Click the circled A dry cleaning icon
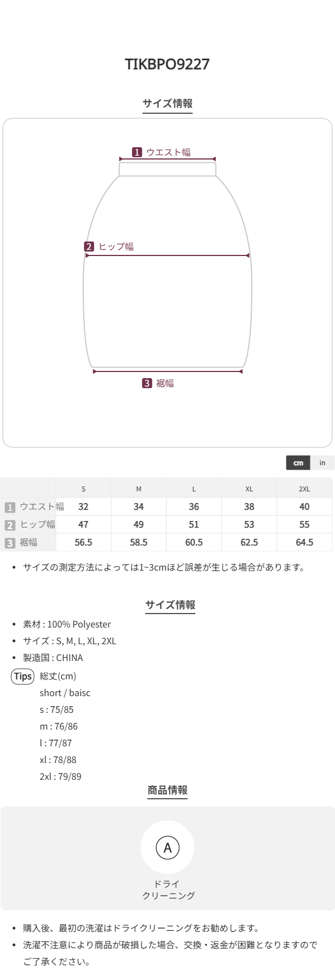Screen dimensions: 335x980 167,848
